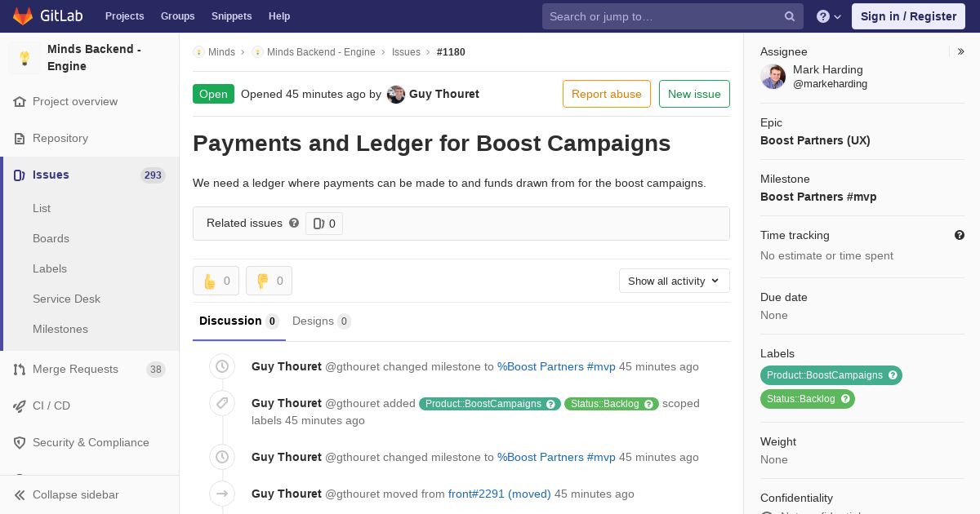
Task: Open Snippets in top navigation
Action: click(x=231, y=16)
